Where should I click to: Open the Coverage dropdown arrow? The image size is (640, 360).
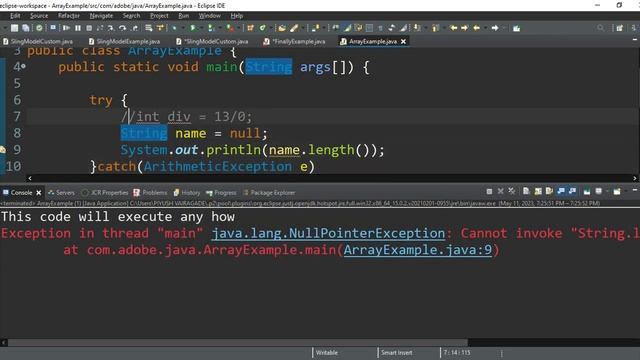(220, 28)
